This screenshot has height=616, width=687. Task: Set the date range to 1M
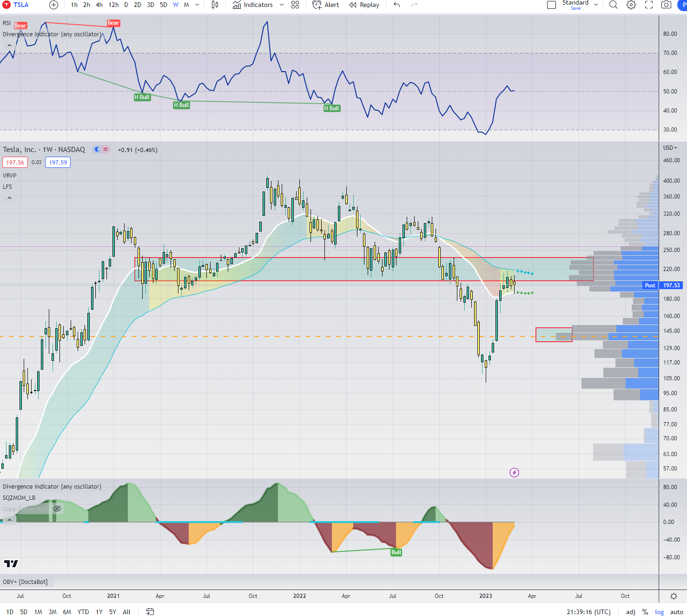pos(38,612)
